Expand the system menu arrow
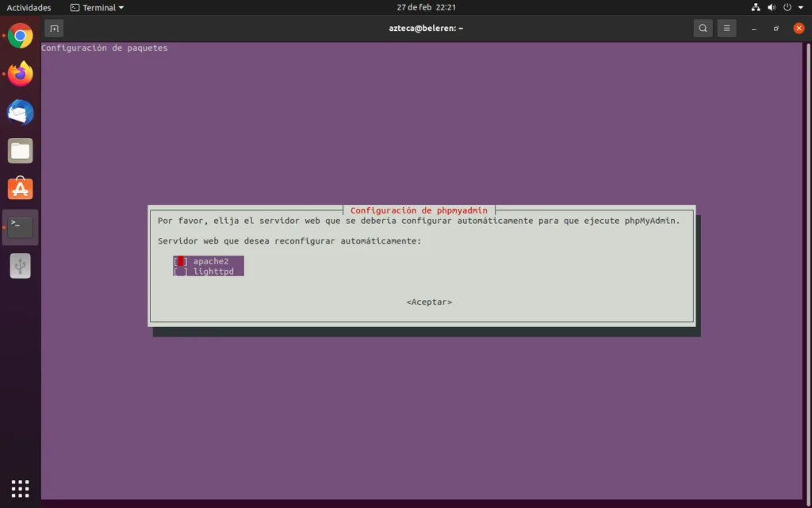 [801, 8]
